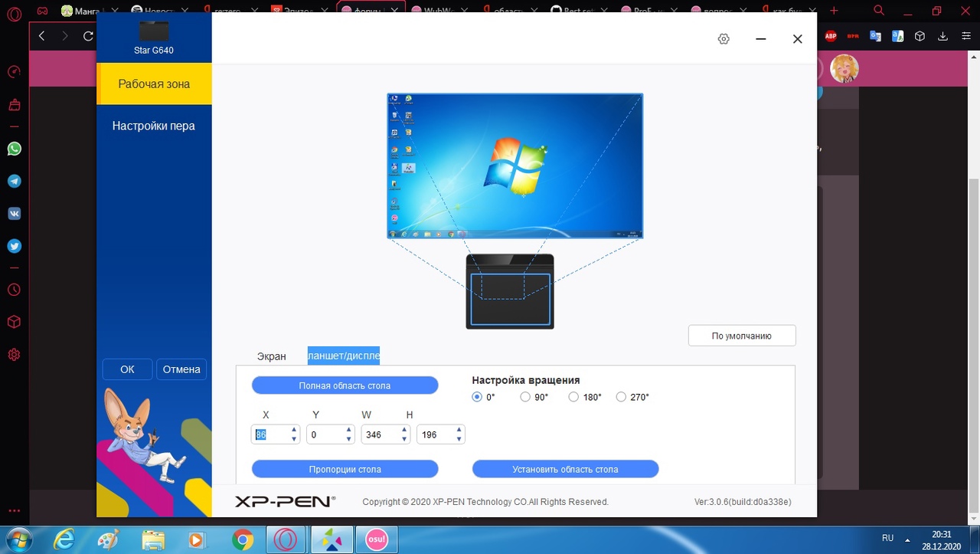Open WhatsApp in Opera sidebar

coord(14,149)
